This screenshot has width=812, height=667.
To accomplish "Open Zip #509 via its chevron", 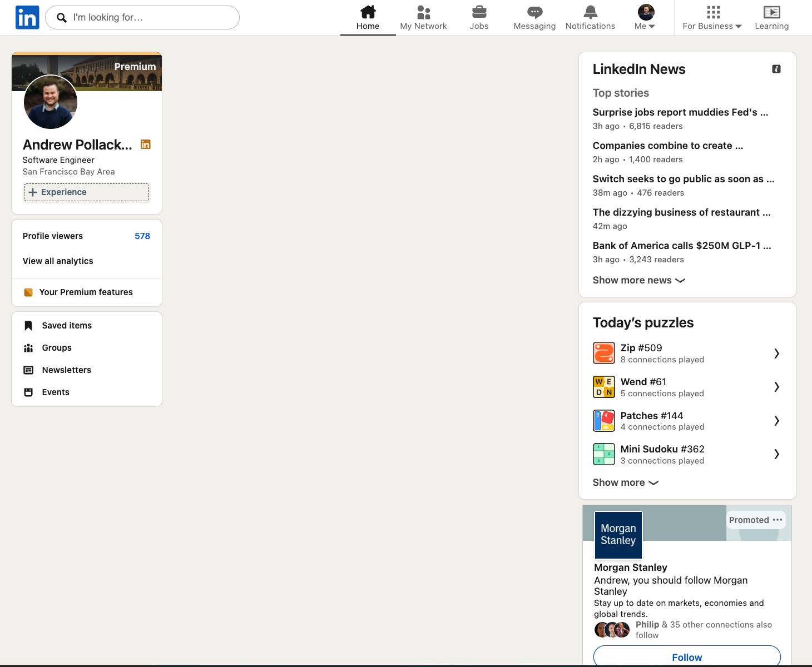I will 777,353.
